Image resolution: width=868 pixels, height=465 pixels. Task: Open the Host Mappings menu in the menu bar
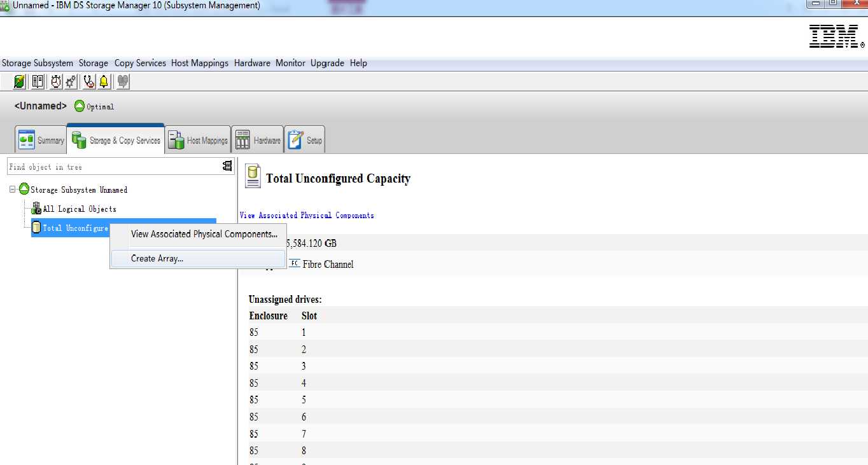coord(200,63)
